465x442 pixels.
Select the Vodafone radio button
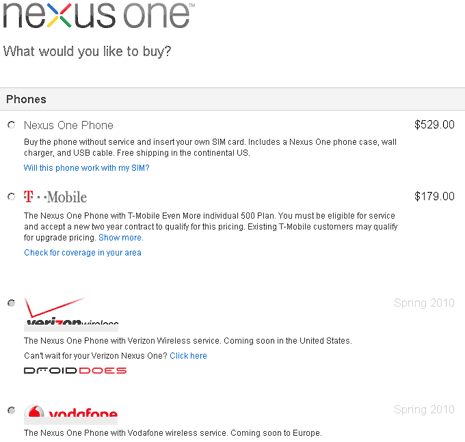tap(11, 410)
